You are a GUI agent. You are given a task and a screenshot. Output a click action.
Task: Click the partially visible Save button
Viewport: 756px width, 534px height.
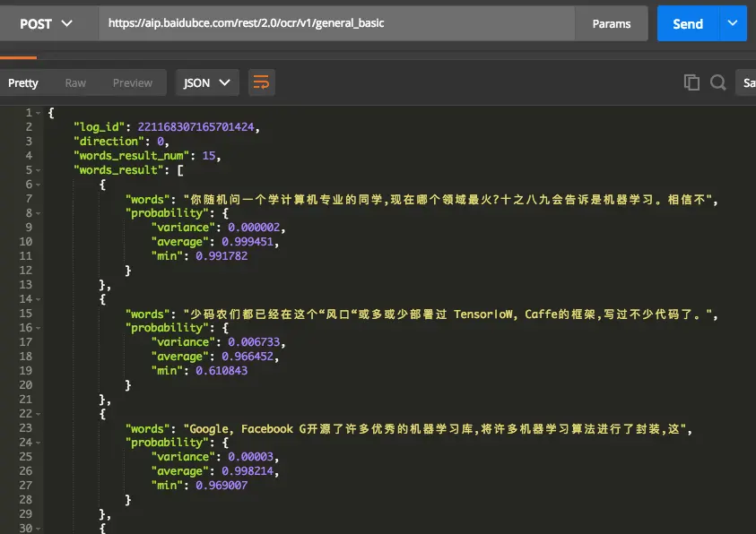[x=747, y=82]
